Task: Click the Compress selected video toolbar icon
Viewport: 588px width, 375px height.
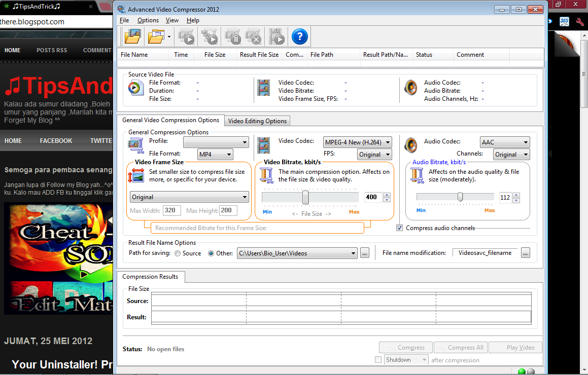Action: [186, 36]
